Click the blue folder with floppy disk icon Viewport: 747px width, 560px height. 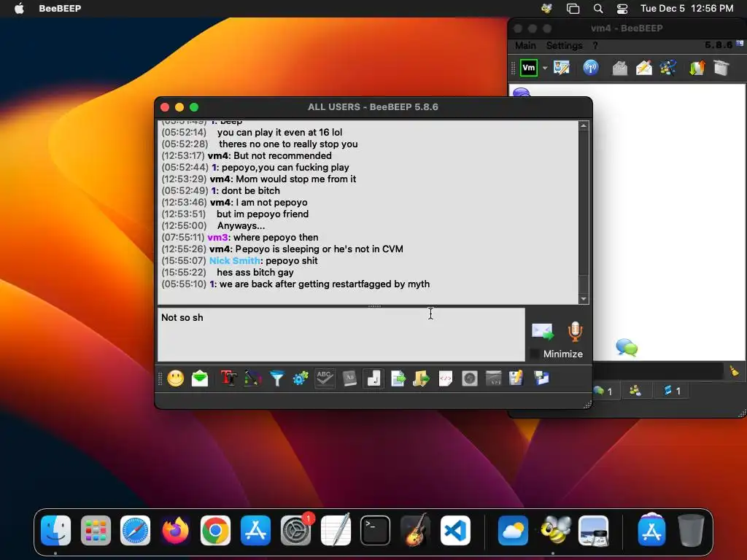tap(541, 378)
